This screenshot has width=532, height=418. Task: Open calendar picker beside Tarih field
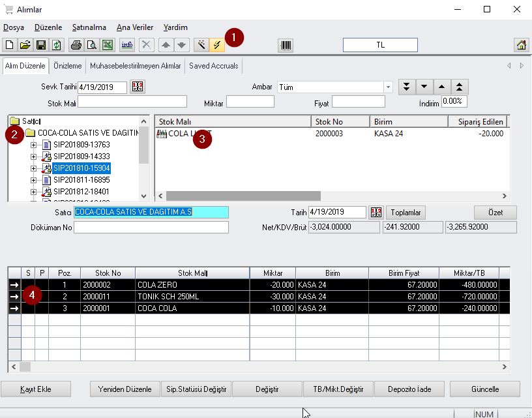[376, 213]
